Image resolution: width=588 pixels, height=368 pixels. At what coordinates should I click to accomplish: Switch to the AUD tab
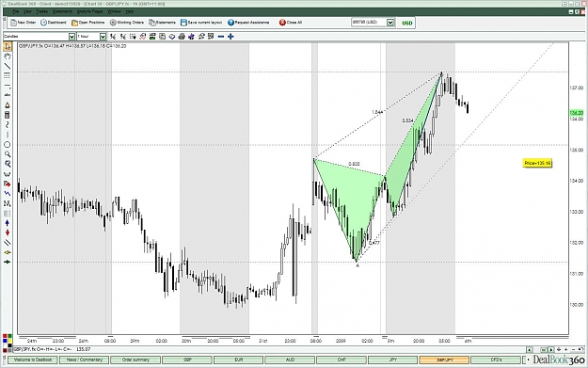[x=290, y=360]
